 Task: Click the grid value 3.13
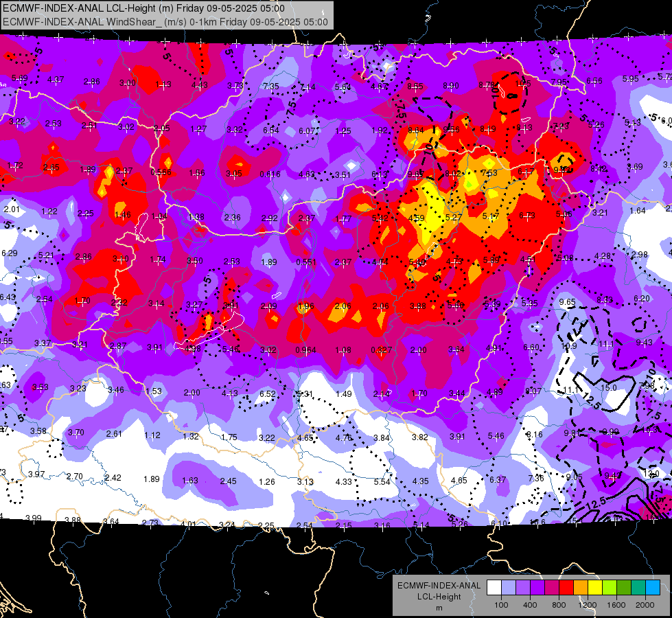(x=305, y=481)
